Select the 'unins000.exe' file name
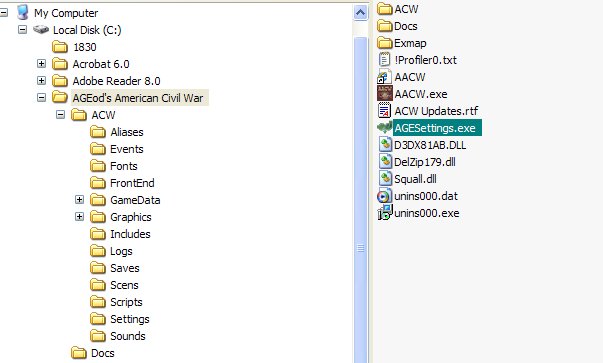Screen dimensions: 603x363 tap(426, 213)
